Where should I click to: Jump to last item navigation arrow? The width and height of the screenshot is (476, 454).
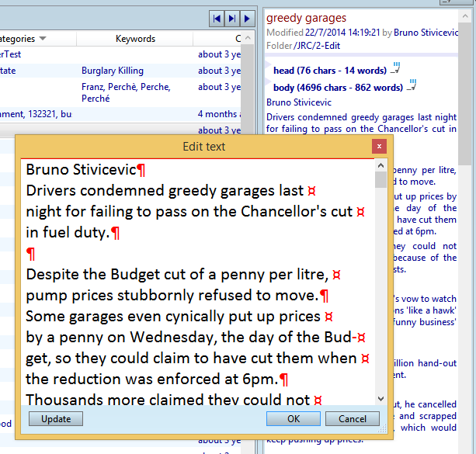coord(232,19)
